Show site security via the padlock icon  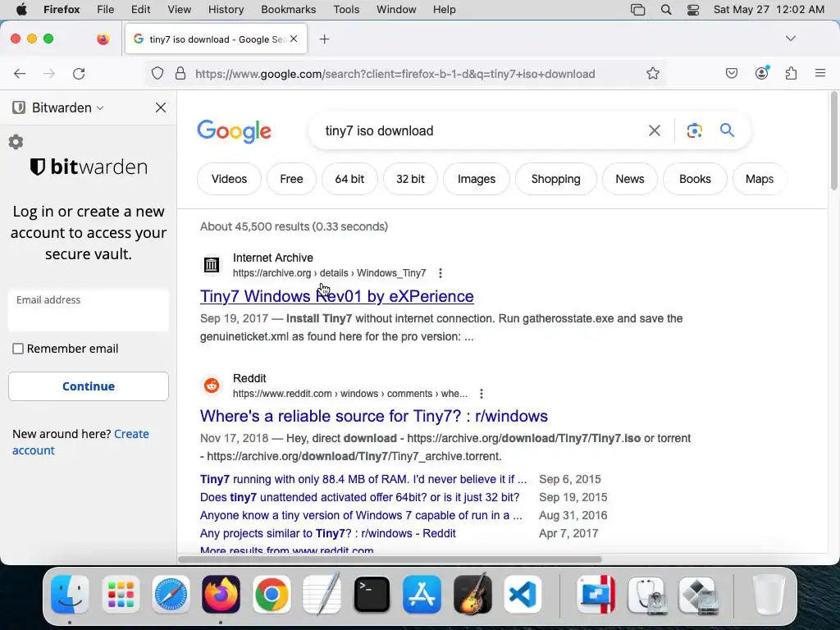coord(180,73)
